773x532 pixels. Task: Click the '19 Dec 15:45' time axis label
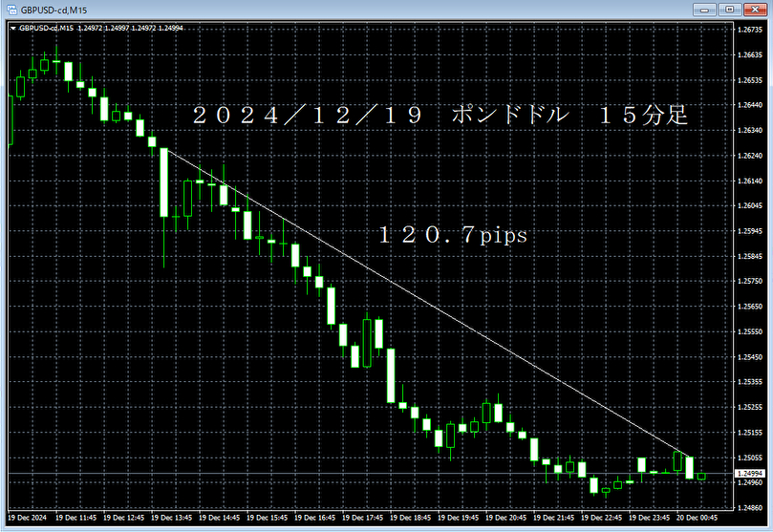(x=268, y=518)
